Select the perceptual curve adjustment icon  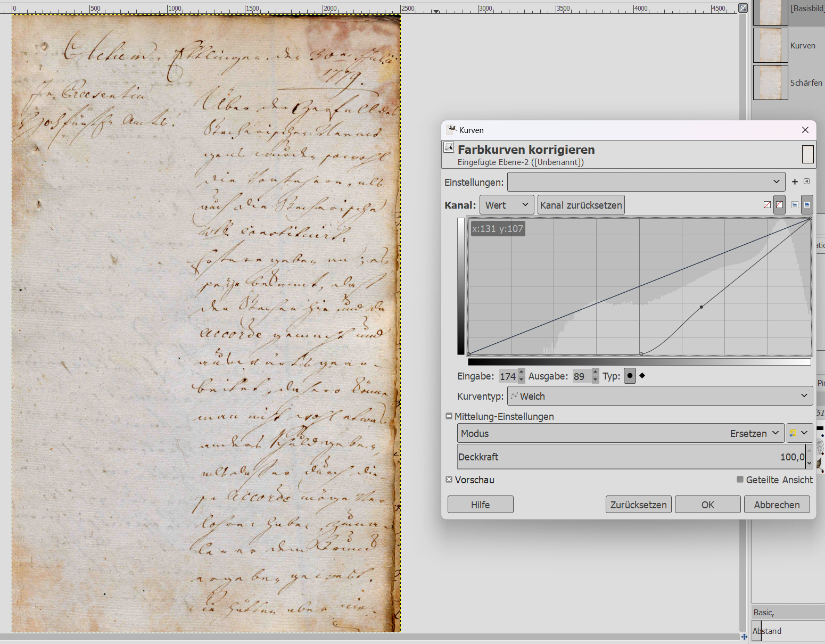click(x=779, y=205)
